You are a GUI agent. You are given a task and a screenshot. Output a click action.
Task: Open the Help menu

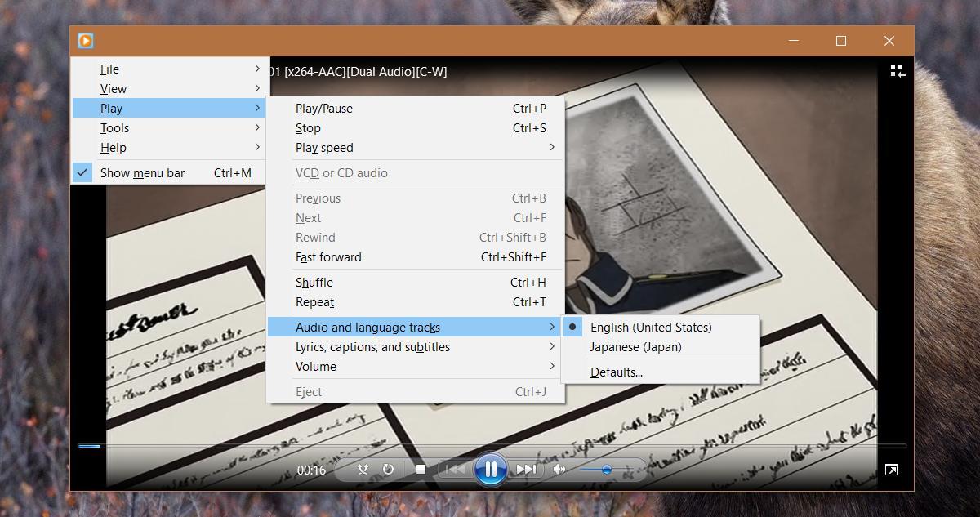[x=169, y=147]
